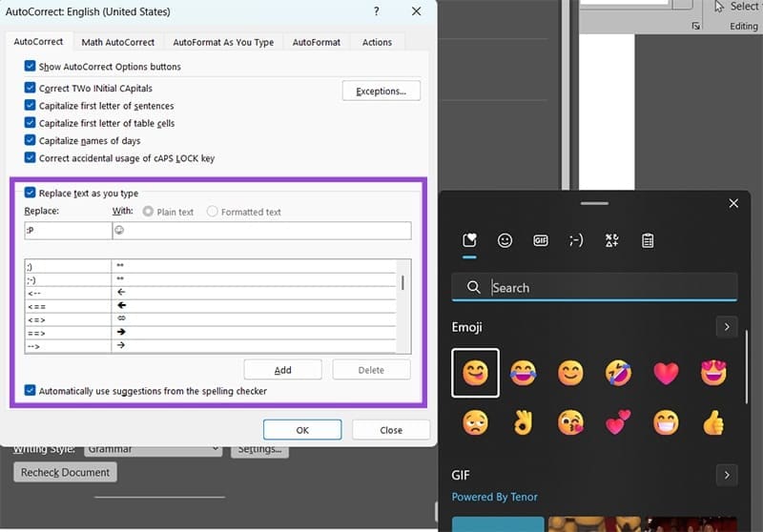Switch to the Math AutoCorrect tab

(118, 42)
